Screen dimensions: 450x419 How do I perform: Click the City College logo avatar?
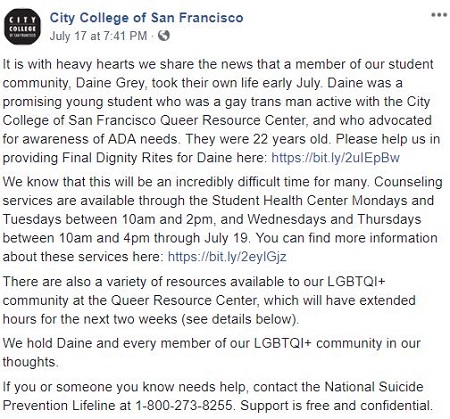tap(22, 27)
